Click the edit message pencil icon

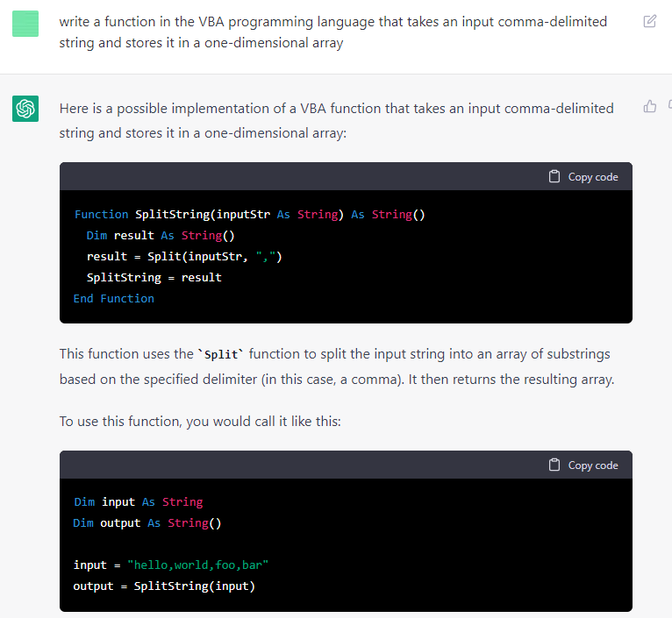(650, 21)
